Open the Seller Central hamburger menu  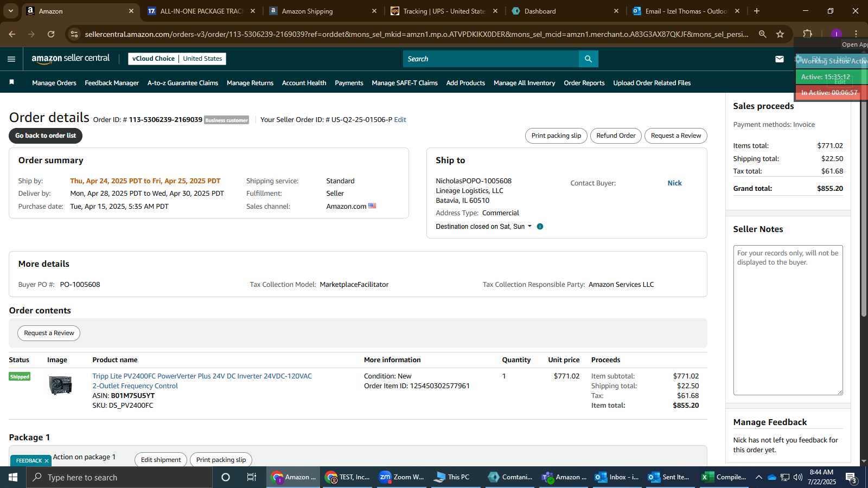pyautogui.click(x=11, y=59)
